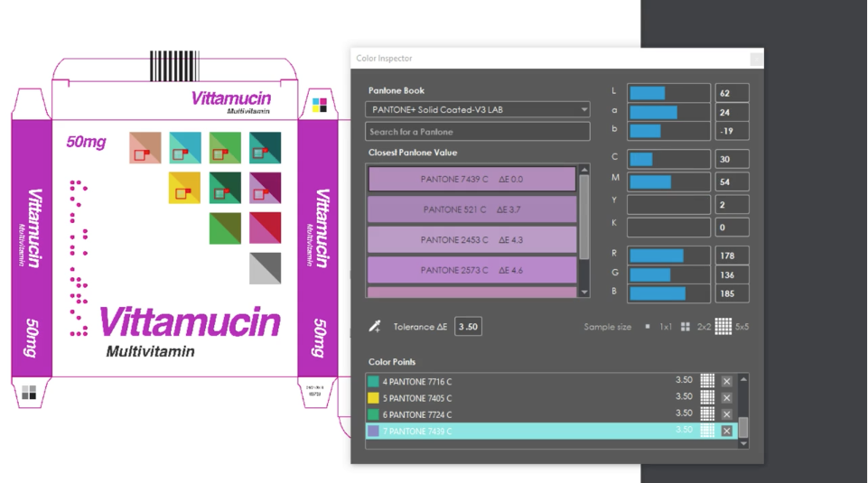Click the purple swatch color point marker
The width and height of the screenshot is (868, 483).
pos(262,193)
